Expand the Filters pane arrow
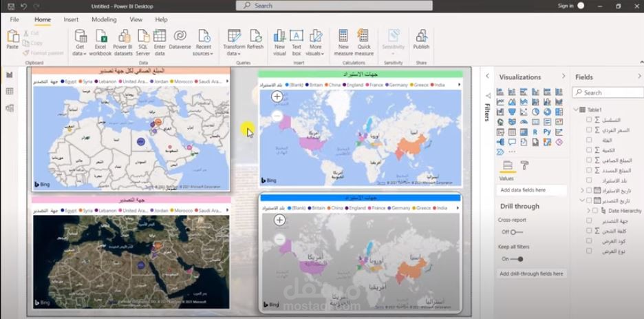Viewport: 644px width, 319px height. [488, 76]
